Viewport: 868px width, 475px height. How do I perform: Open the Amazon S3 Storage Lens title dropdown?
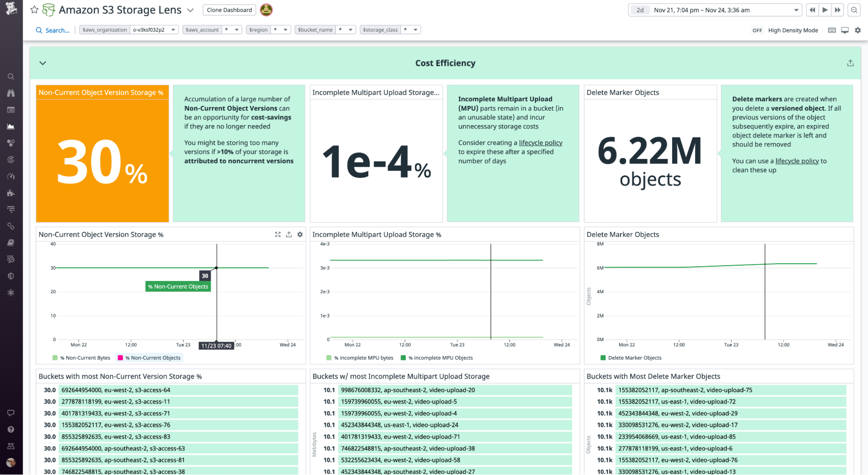click(190, 10)
